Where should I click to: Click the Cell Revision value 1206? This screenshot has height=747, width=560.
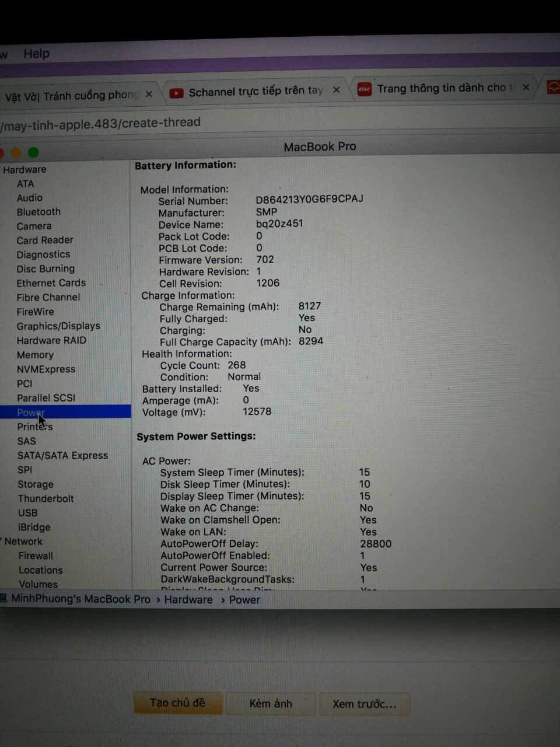(268, 283)
